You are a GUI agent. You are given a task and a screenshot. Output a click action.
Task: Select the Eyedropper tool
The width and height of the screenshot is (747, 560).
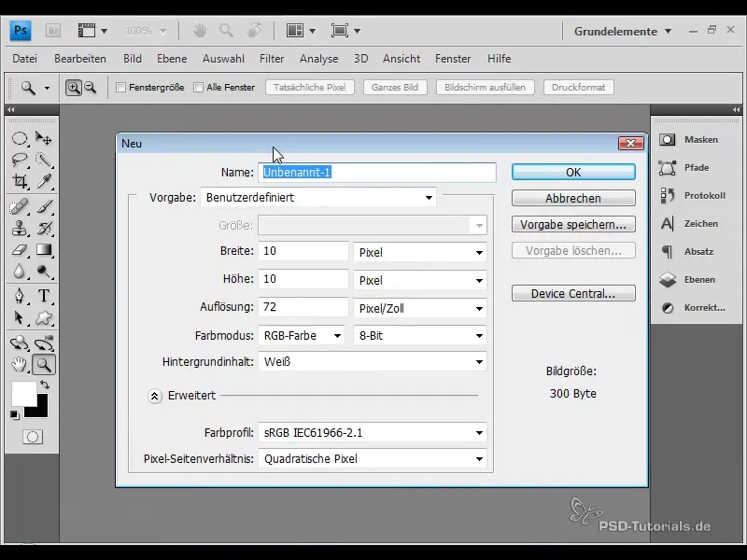pyautogui.click(x=44, y=181)
